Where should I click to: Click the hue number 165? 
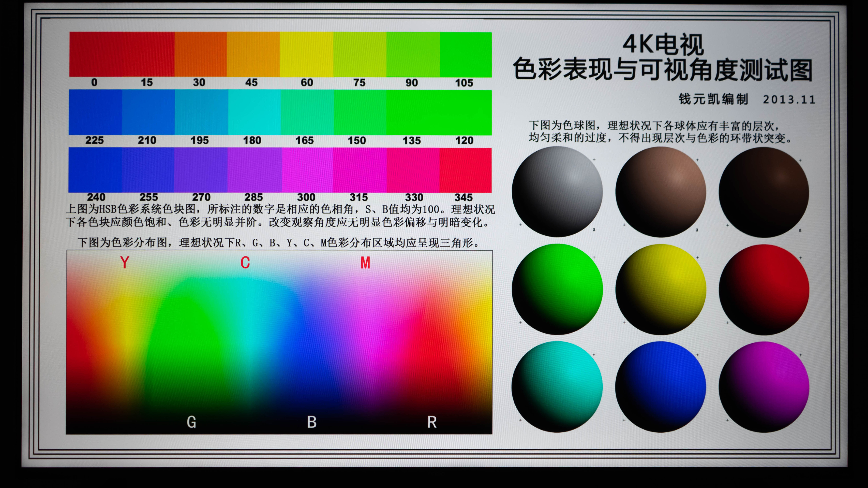305,140
